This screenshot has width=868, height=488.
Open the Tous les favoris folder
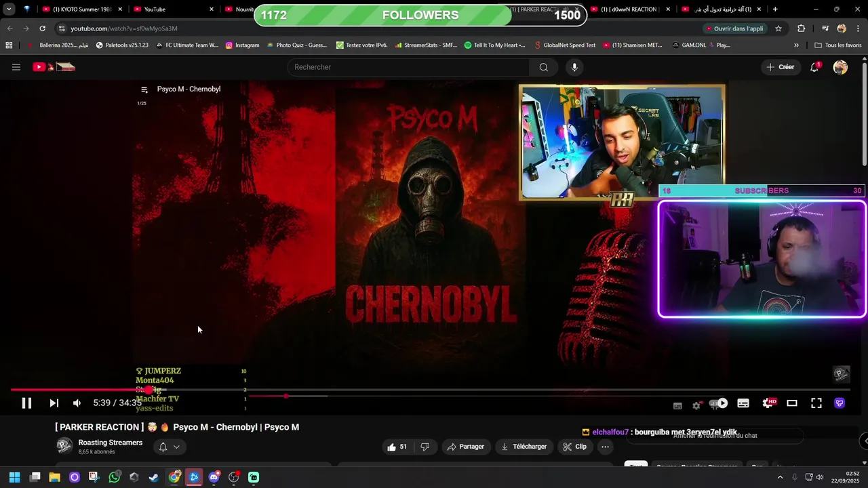838,45
